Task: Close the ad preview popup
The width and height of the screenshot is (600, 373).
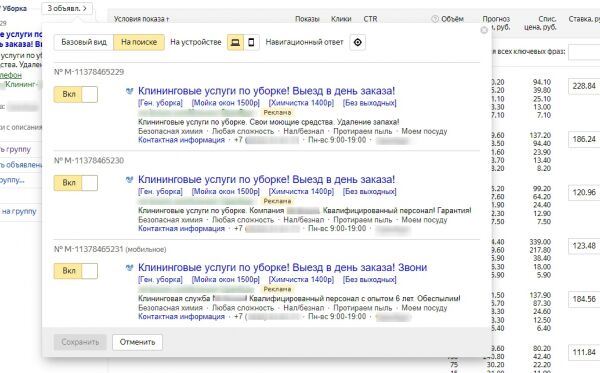Action: [484, 30]
